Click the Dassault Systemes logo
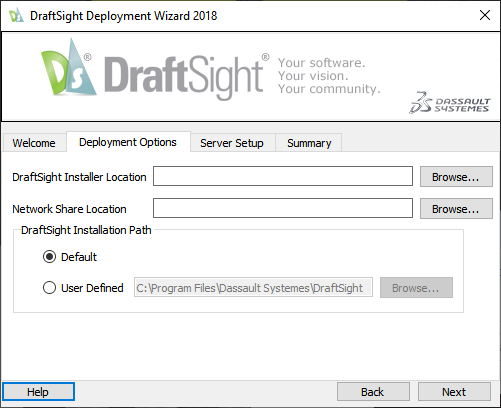 tap(450, 103)
